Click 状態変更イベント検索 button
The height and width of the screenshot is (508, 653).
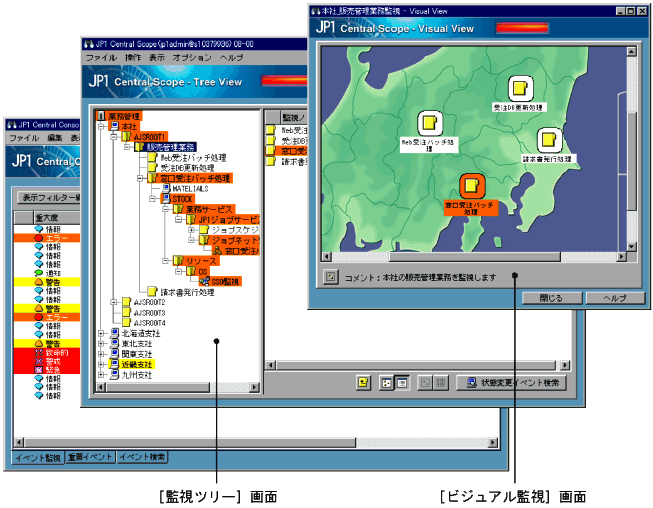[511, 383]
